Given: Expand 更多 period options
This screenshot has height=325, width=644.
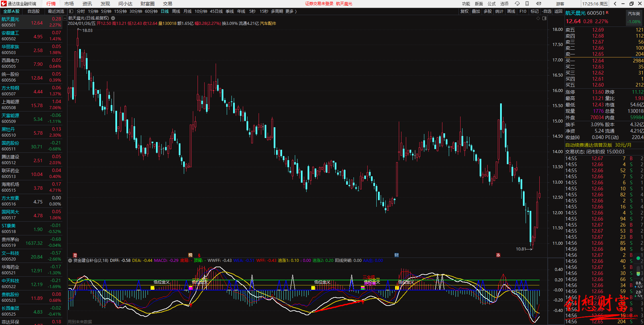Looking at the screenshot, I should (291, 11).
